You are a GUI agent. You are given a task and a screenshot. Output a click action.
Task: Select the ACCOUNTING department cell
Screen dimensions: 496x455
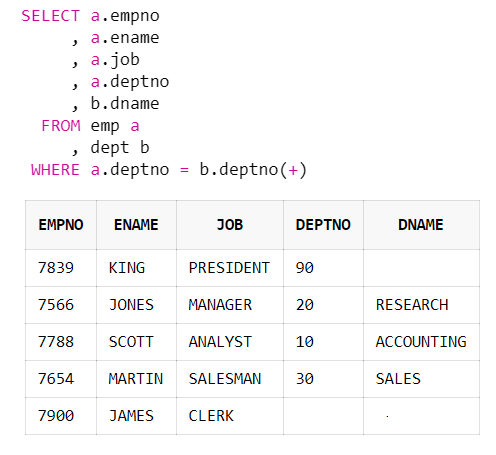point(421,342)
